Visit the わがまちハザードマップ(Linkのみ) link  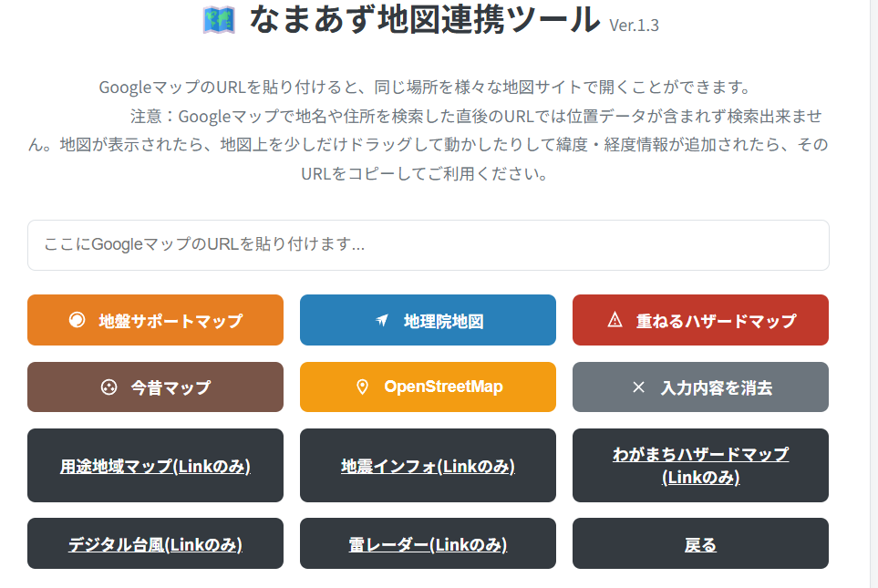700,465
